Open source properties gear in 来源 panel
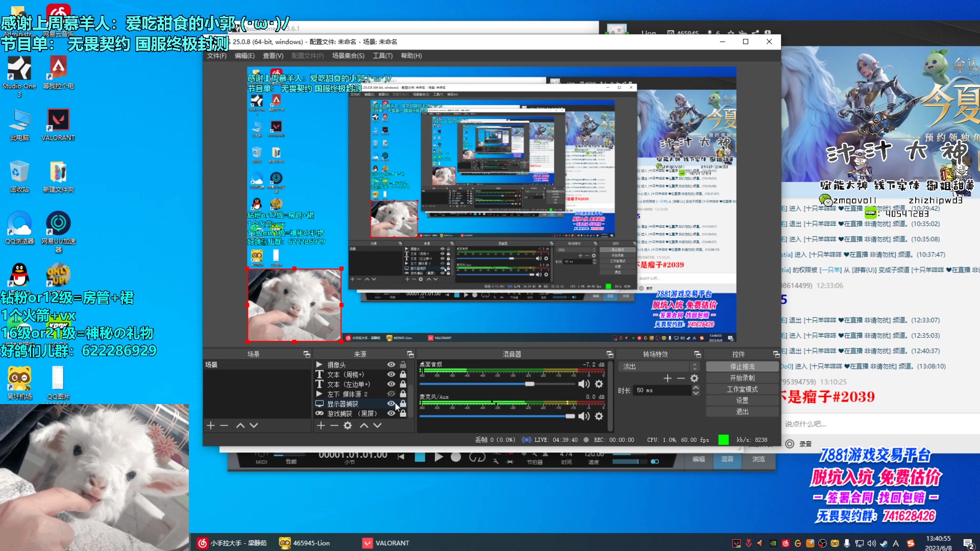 [348, 425]
